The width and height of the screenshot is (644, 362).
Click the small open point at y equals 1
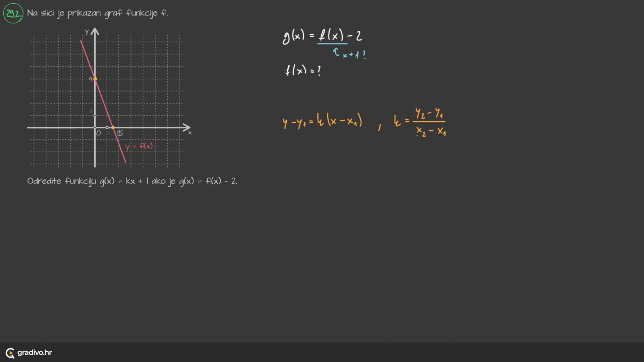[x=95, y=115]
